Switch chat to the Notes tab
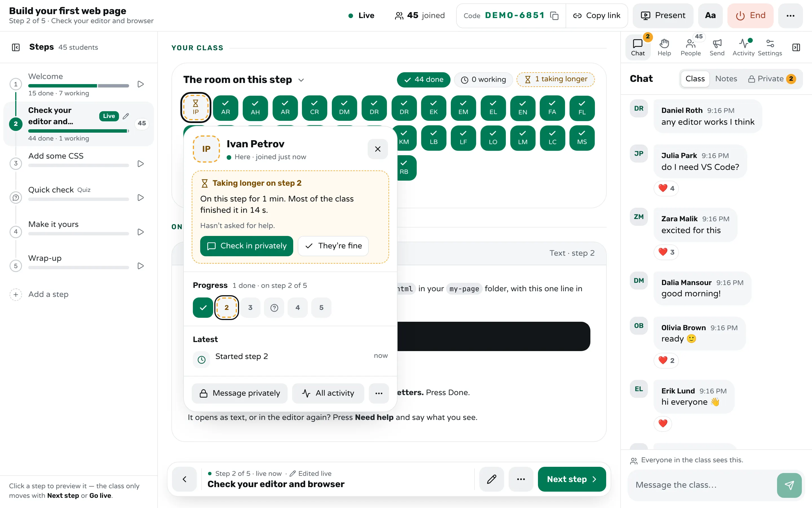 coord(726,79)
